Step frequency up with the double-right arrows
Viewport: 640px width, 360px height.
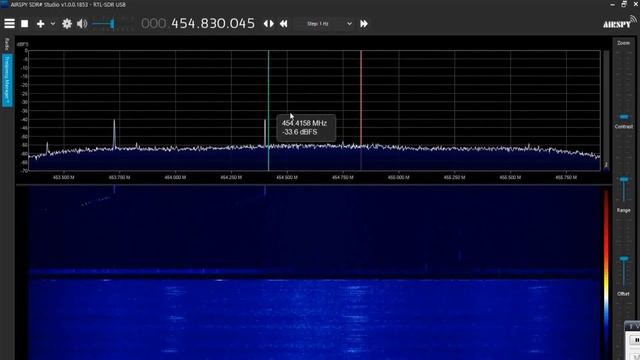[x=364, y=24]
